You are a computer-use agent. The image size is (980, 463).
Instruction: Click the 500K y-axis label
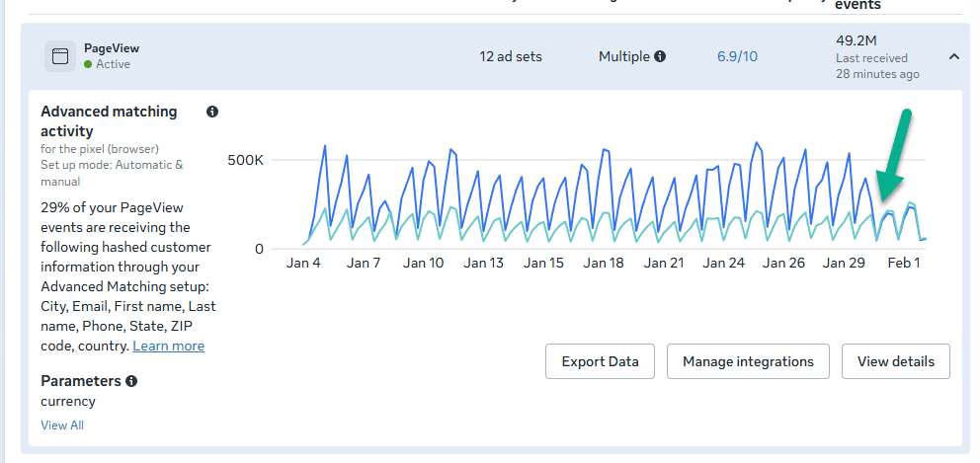(x=246, y=160)
